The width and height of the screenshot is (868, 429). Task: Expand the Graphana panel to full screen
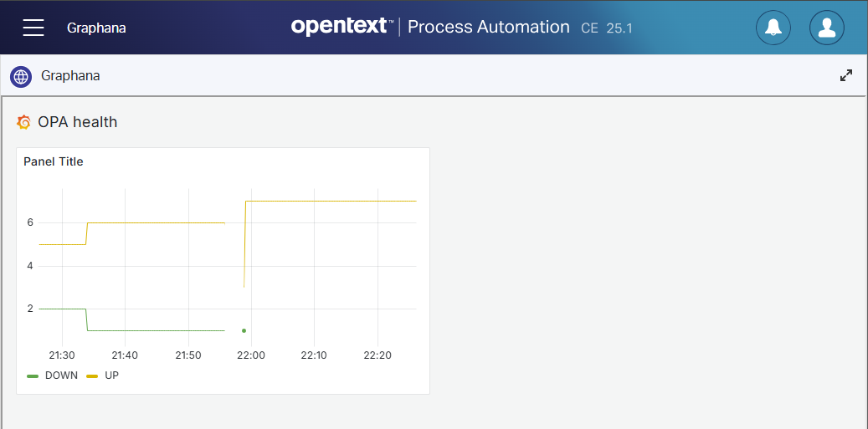coord(846,76)
